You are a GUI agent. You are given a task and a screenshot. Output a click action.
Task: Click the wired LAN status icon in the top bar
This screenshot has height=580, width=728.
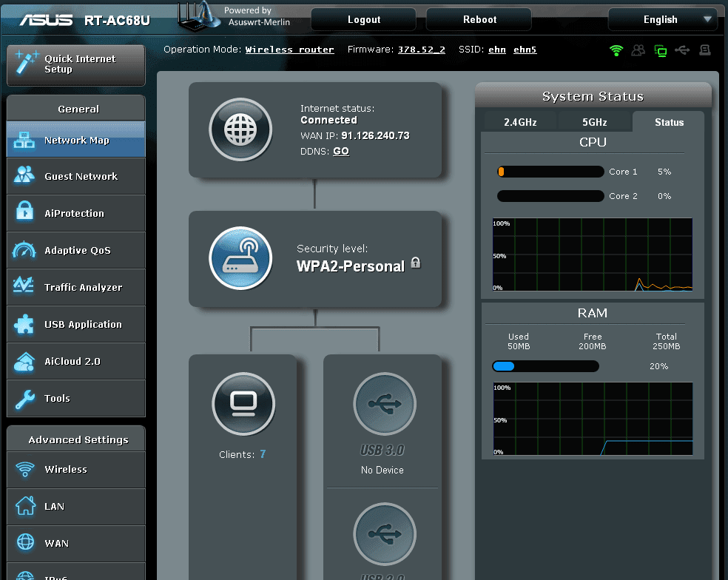[659, 50]
